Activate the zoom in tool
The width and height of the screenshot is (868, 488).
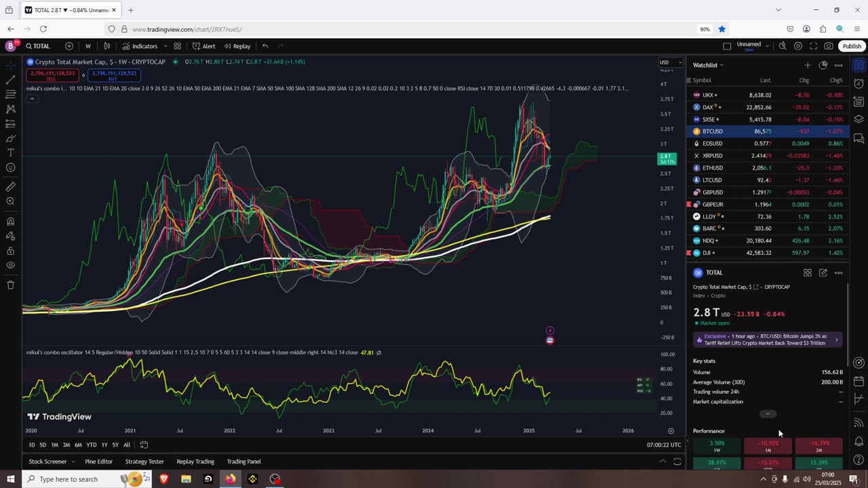coord(10,201)
